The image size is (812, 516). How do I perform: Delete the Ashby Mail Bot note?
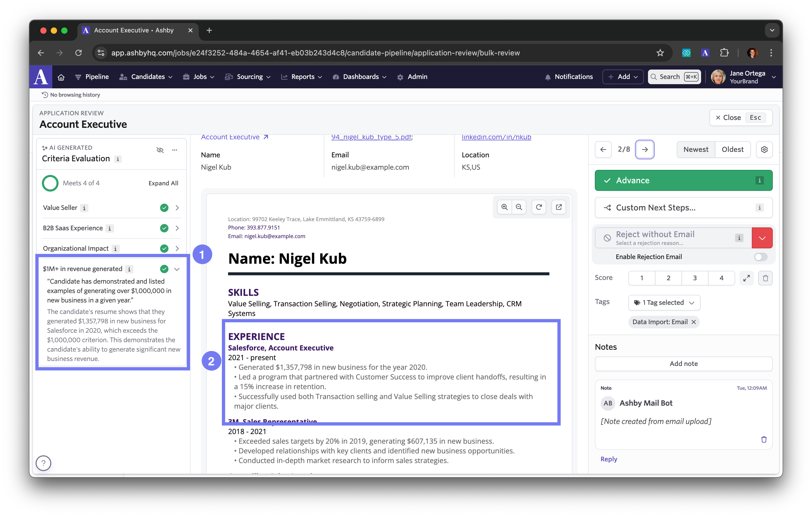(764, 439)
